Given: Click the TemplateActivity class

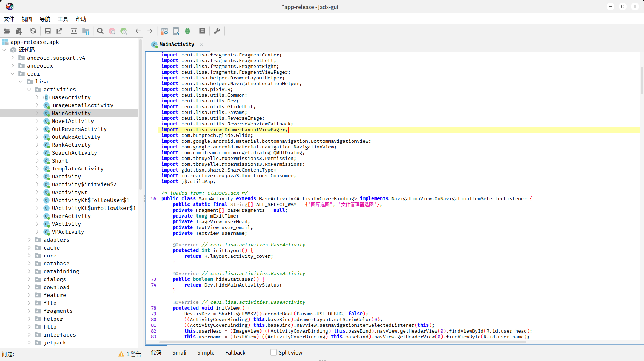Looking at the screenshot, I should (77, 169).
